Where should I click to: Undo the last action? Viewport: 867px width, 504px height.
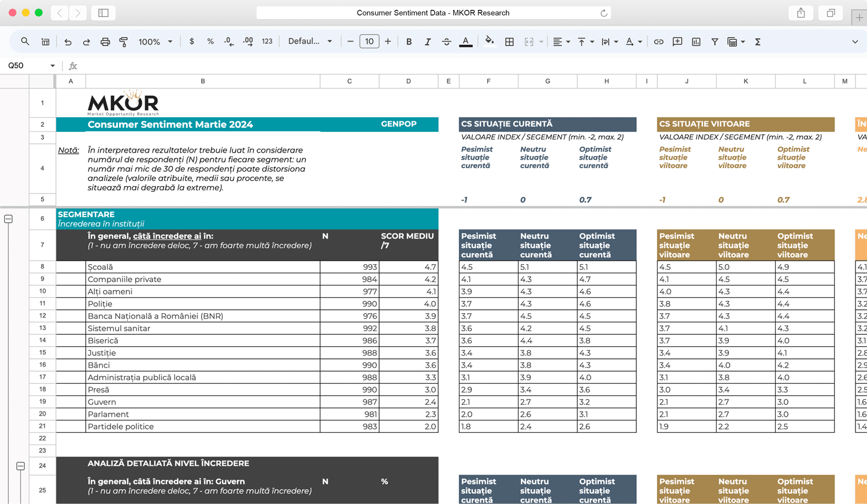pos(68,42)
